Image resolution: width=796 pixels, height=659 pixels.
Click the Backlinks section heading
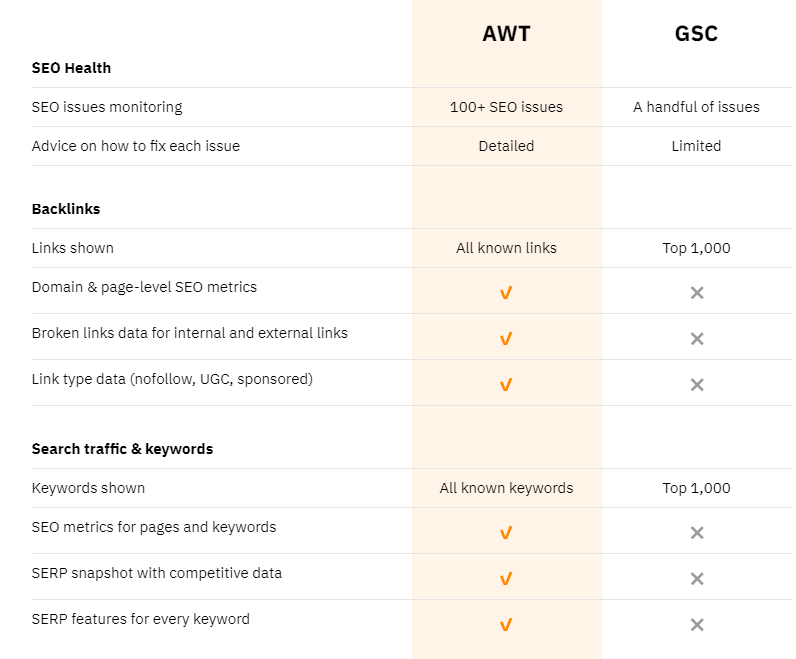(66, 209)
